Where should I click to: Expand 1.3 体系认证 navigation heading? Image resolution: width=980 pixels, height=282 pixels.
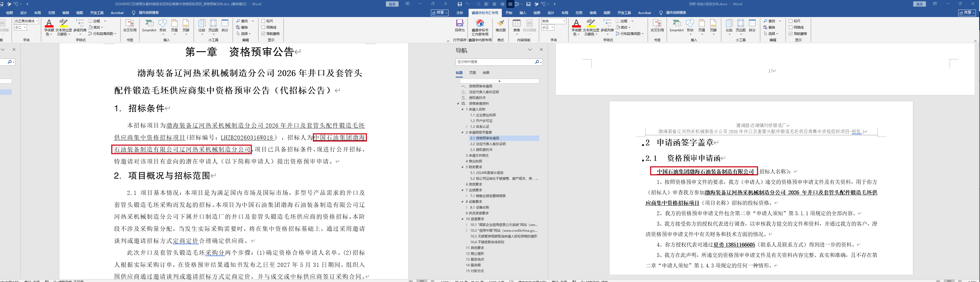click(467, 127)
